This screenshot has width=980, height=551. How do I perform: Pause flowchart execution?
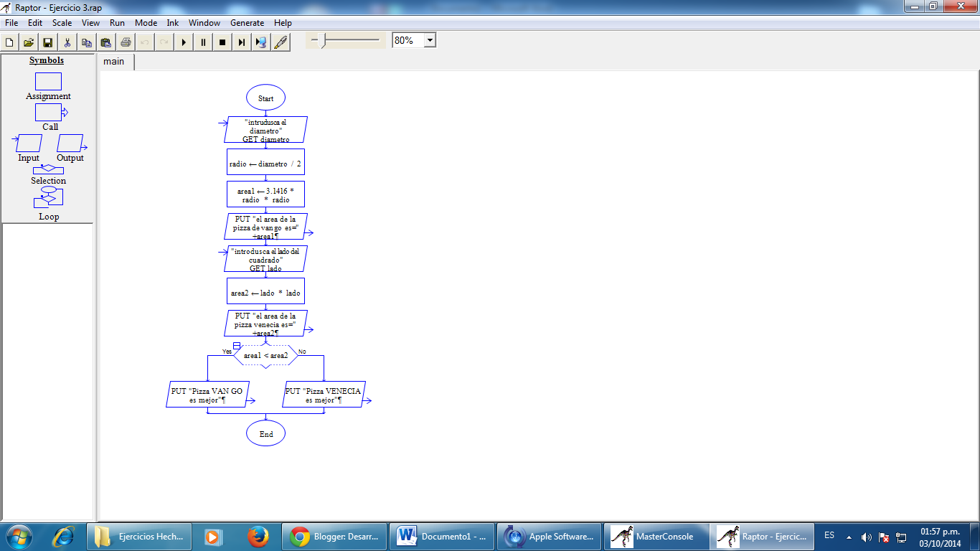click(204, 42)
